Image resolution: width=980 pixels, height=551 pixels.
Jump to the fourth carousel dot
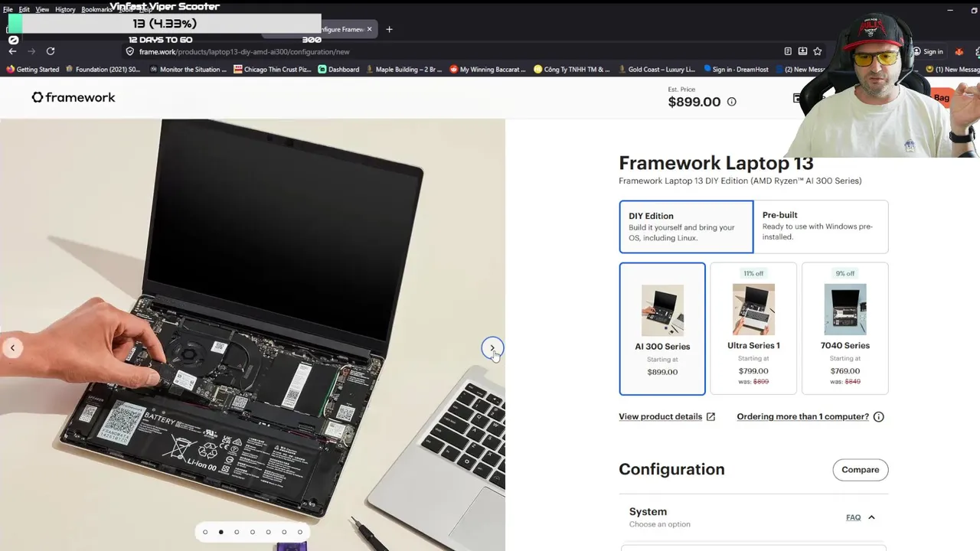[x=253, y=532]
